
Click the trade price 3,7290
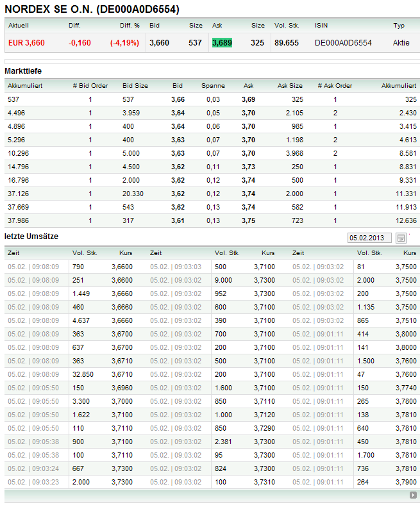264,428
